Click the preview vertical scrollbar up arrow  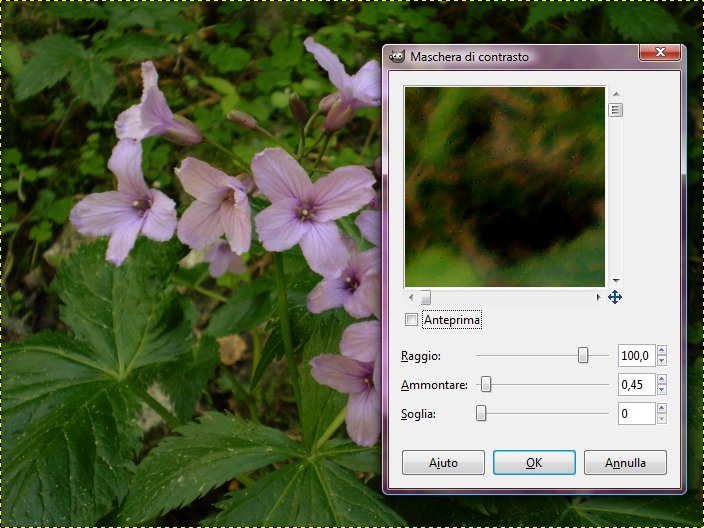click(x=616, y=94)
